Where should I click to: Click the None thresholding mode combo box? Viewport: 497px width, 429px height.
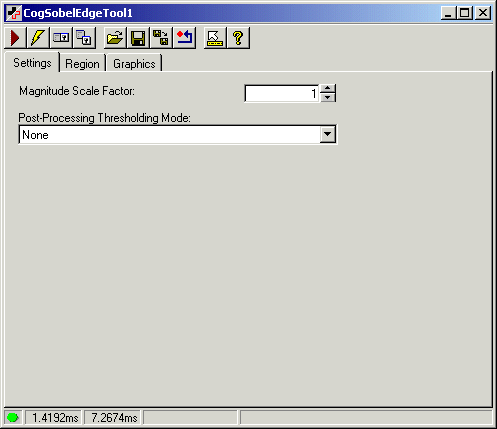pos(178,134)
